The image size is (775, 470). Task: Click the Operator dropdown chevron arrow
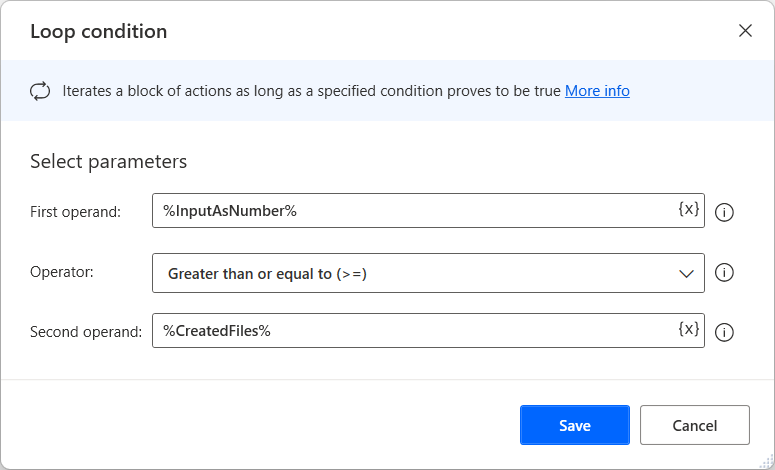point(686,273)
